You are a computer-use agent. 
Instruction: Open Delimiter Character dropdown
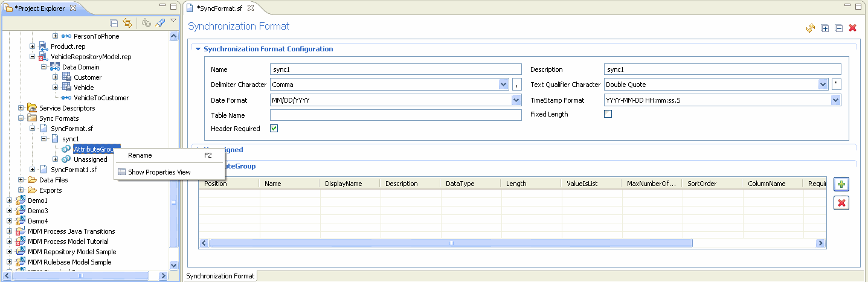pos(504,85)
